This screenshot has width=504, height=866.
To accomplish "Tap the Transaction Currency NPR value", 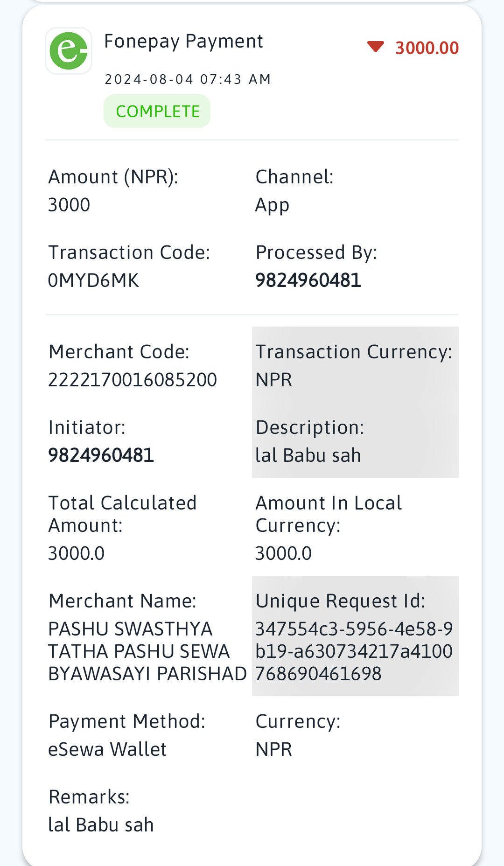I will click(273, 380).
